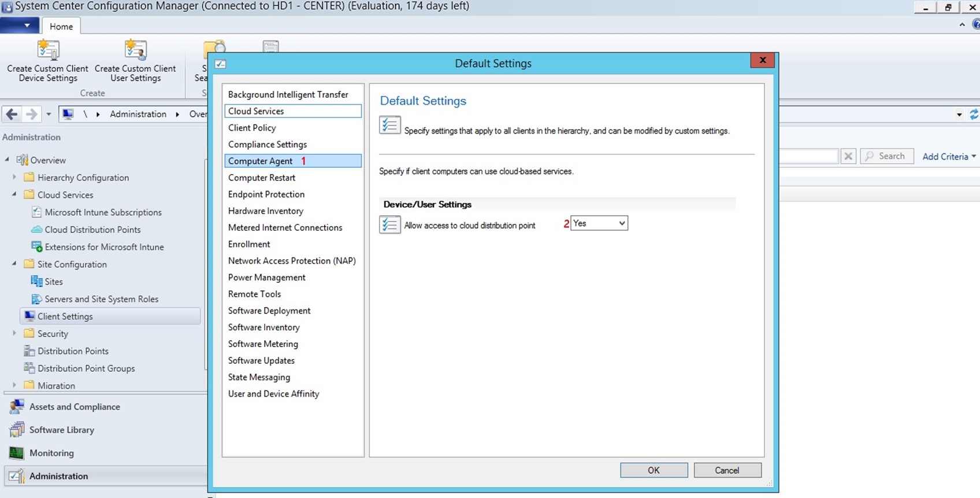The image size is (980, 498).
Task: Select Security in navigation tree
Action: click(x=53, y=334)
